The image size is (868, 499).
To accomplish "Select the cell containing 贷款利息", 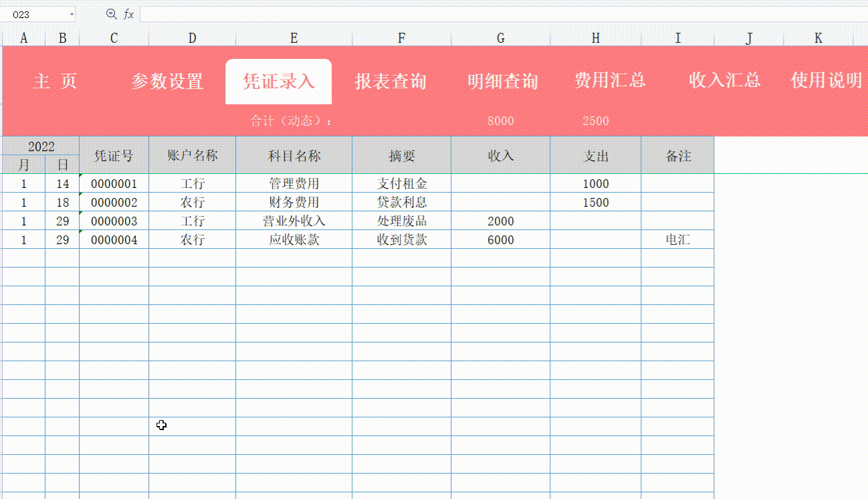I will pyautogui.click(x=401, y=202).
